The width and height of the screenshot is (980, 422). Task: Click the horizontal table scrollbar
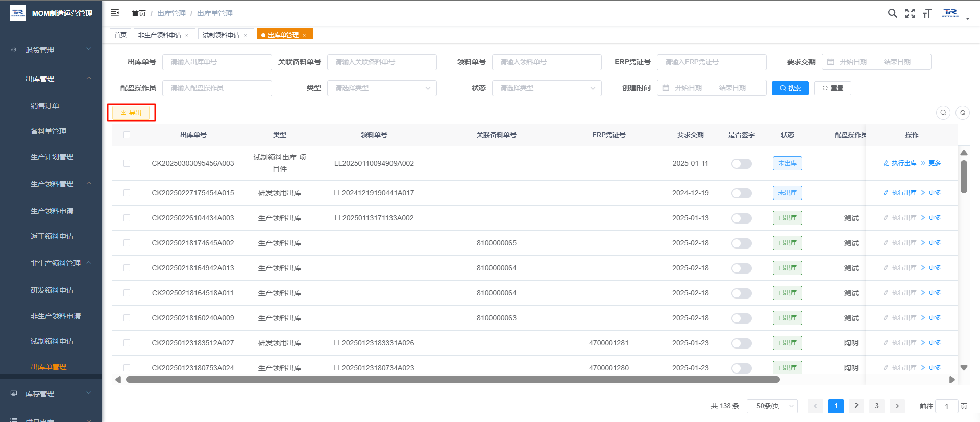[x=453, y=380]
